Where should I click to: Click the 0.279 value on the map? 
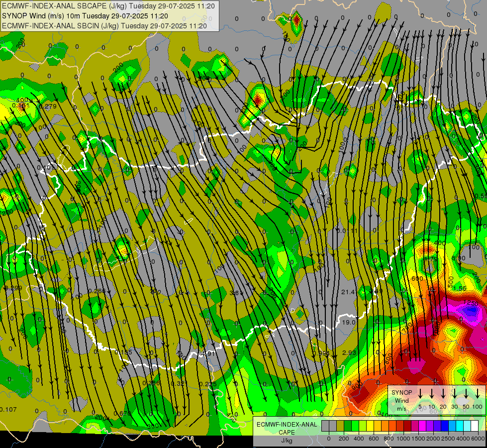48,106
